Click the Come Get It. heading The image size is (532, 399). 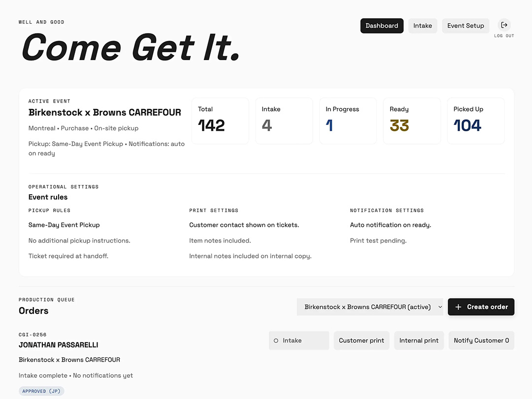point(130,47)
